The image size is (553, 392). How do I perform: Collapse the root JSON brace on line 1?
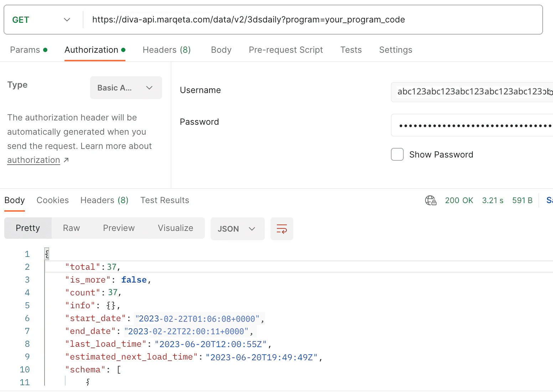click(x=47, y=254)
